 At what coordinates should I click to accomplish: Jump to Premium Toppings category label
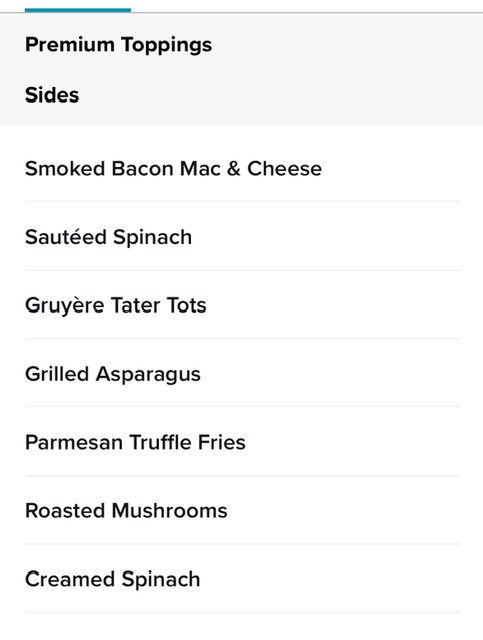(x=118, y=45)
